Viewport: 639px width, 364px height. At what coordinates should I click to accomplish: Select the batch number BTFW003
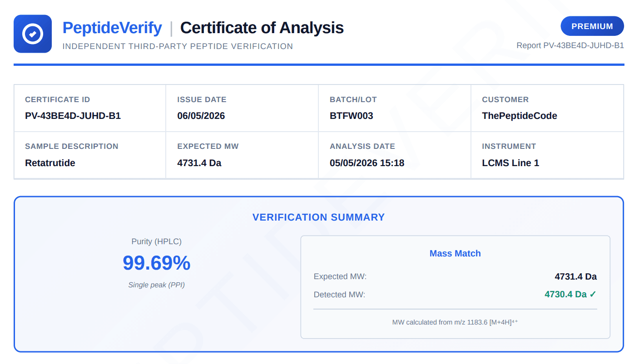tap(352, 116)
